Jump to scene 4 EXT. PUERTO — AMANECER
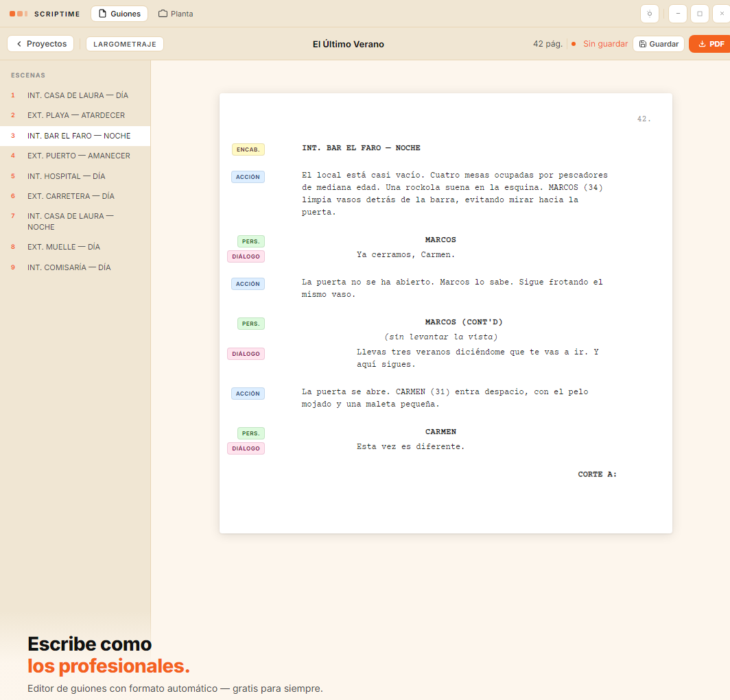Screen dimensions: 730x700 [75, 156]
